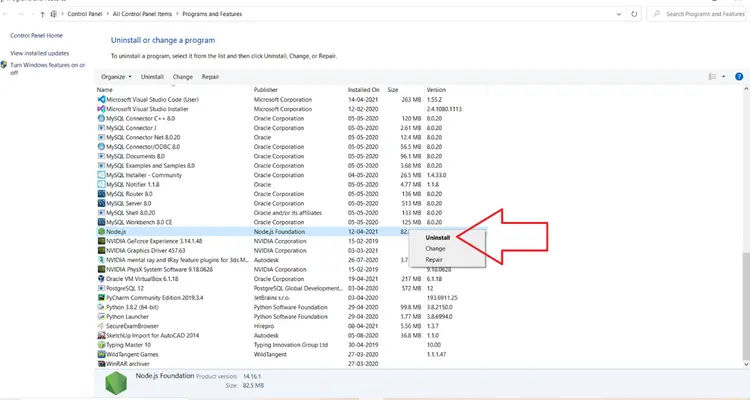This screenshot has height=400, width=750.
Task: Click Repair in the toolbar
Action: (210, 77)
